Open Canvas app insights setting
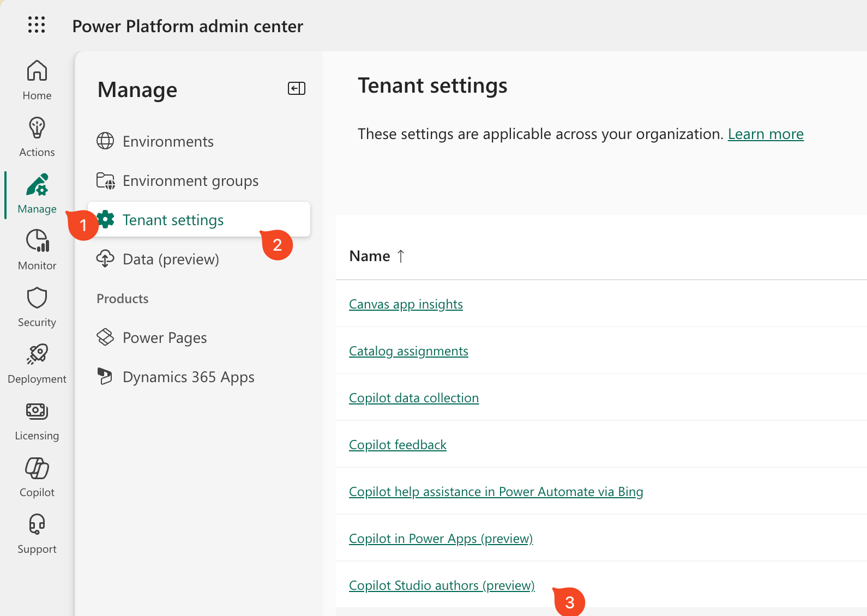The width and height of the screenshot is (867, 616). click(x=406, y=304)
